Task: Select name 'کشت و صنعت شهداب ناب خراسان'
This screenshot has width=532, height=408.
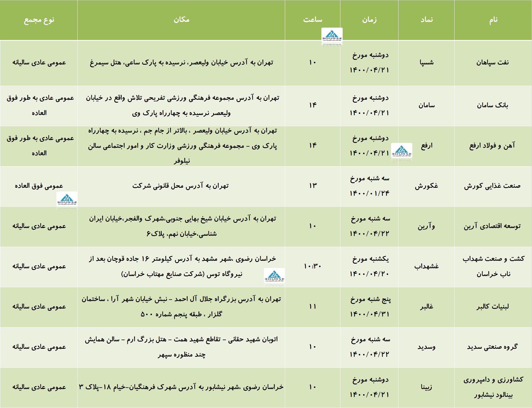Action: [x=493, y=266]
